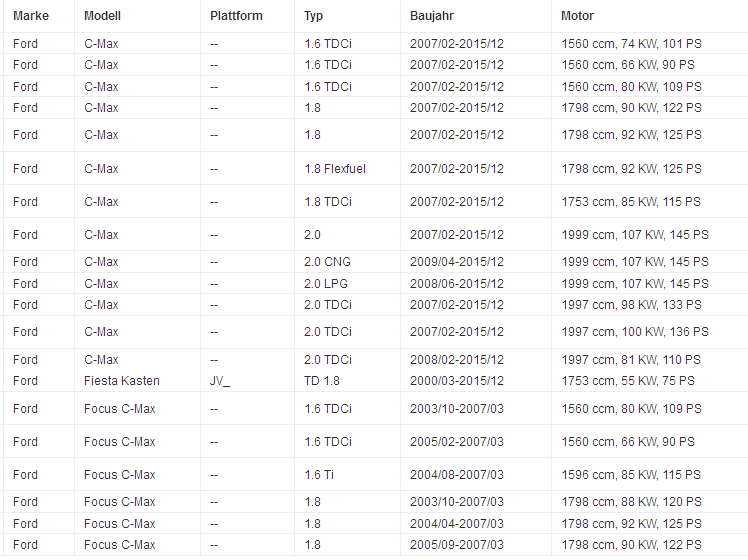Viewport: 748px width, 560px height.
Task: Click the Modell column header
Action: point(102,16)
